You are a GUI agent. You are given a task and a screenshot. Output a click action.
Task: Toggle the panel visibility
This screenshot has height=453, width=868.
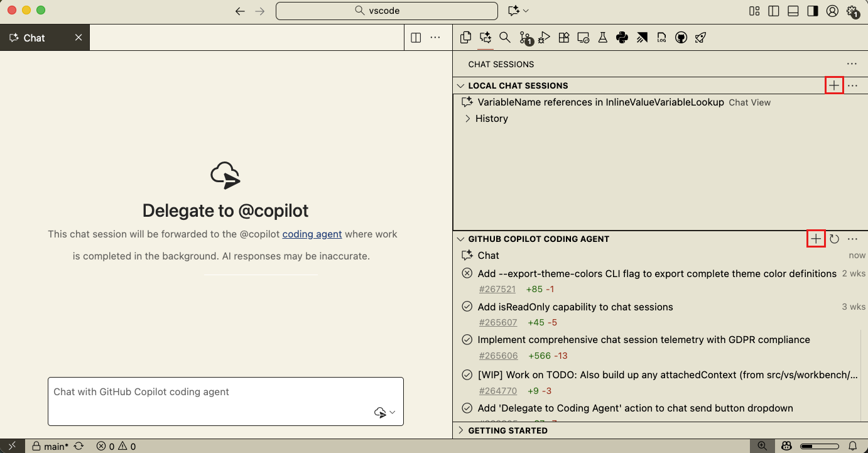coord(793,11)
